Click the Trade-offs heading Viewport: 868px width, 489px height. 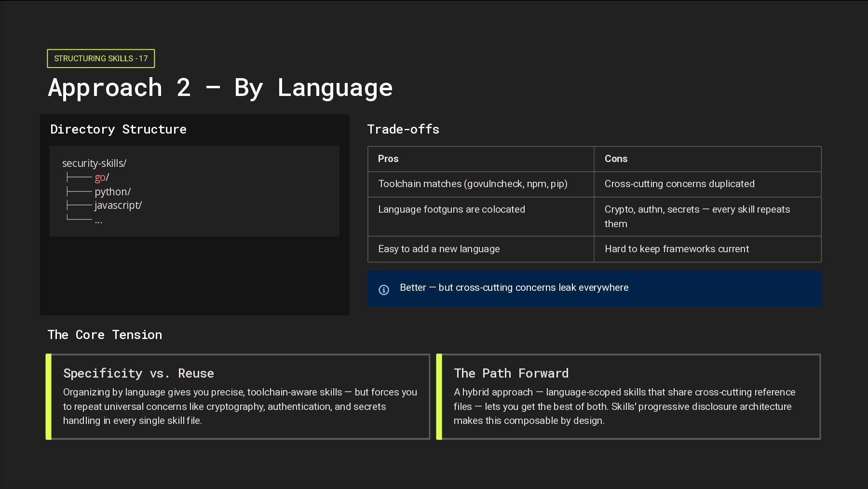(403, 129)
